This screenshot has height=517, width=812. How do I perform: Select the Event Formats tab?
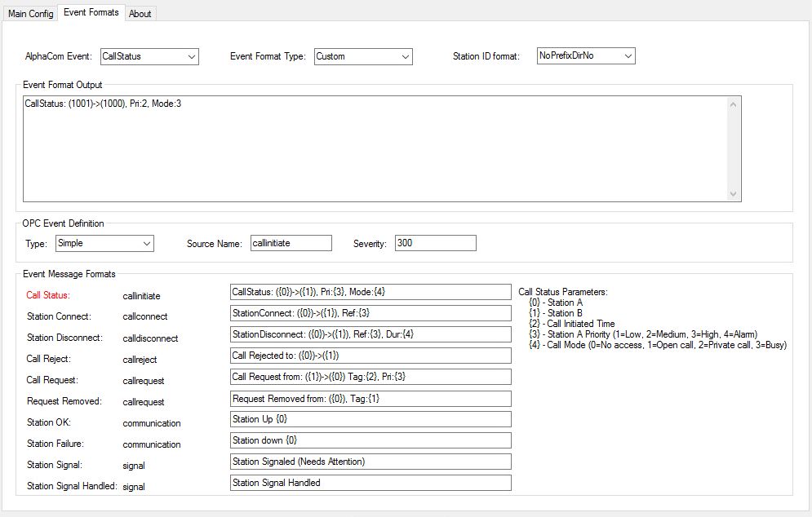pos(91,12)
